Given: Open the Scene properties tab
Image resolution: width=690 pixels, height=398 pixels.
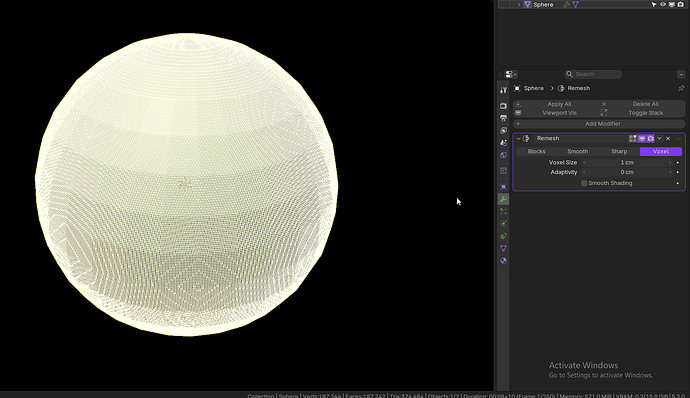Looking at the screenshot, I should point(503,143).
